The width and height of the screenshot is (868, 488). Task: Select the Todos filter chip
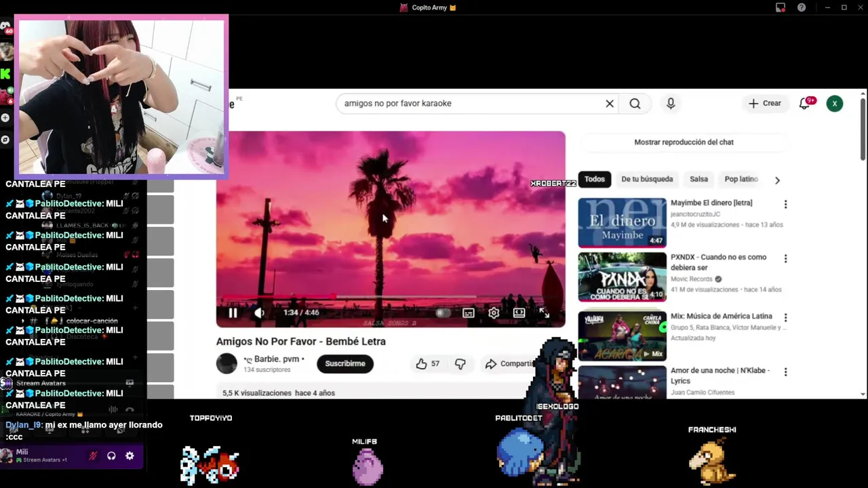[595, 180]
